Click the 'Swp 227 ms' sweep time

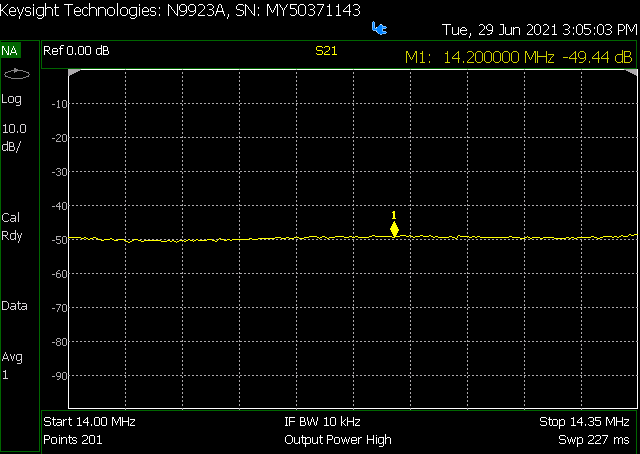point(594,440)
